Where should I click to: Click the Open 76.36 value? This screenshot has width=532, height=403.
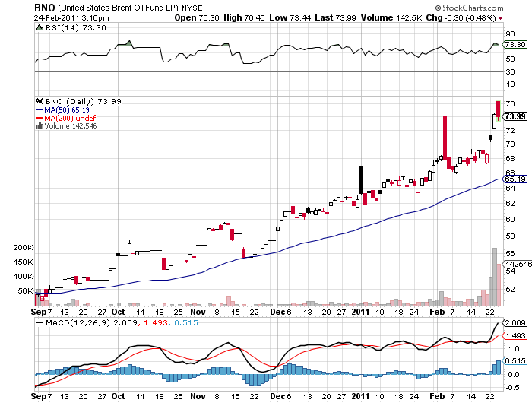point(196,17)
